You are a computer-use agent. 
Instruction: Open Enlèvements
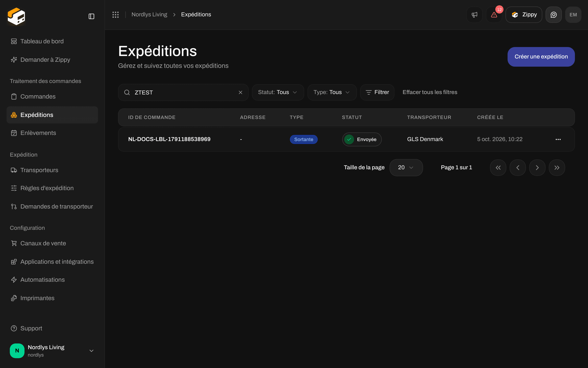click(52, 133)
